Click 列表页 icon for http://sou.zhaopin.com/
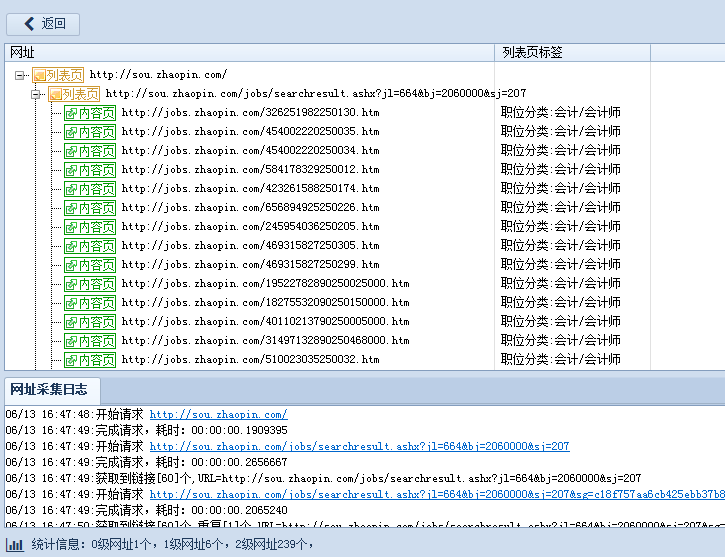Image resolution: width=725 pixels, height=557 pixels. coord(58,75)
